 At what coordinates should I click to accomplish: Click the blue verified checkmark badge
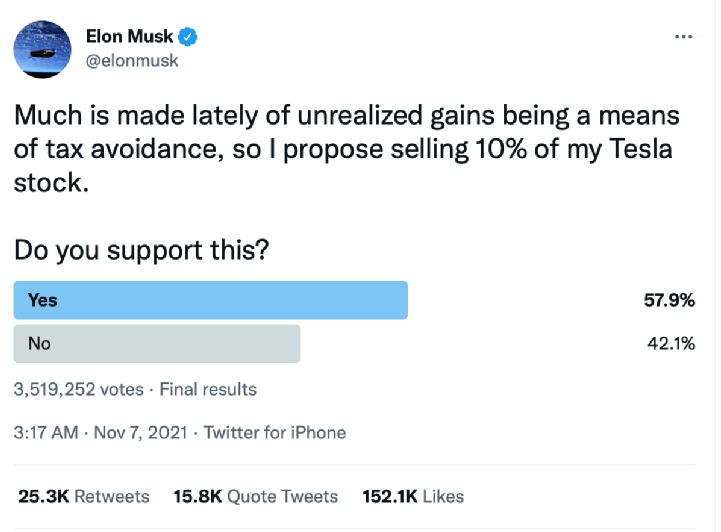click(188, 37)
